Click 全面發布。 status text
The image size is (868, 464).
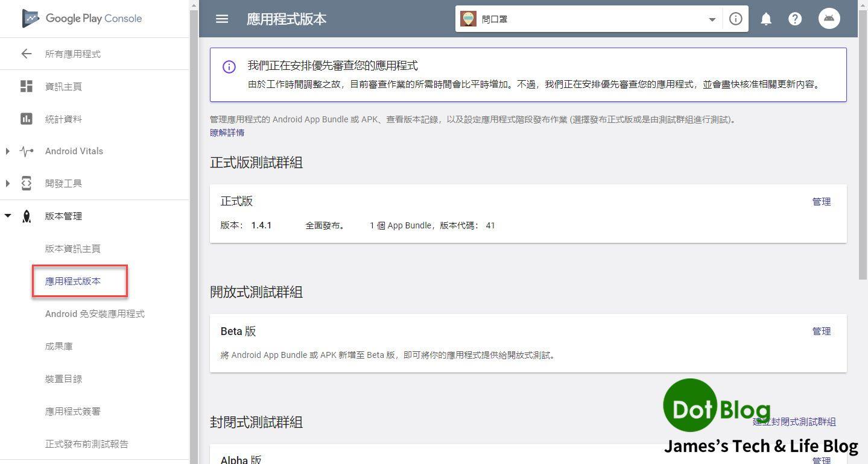tap(325, 225)
